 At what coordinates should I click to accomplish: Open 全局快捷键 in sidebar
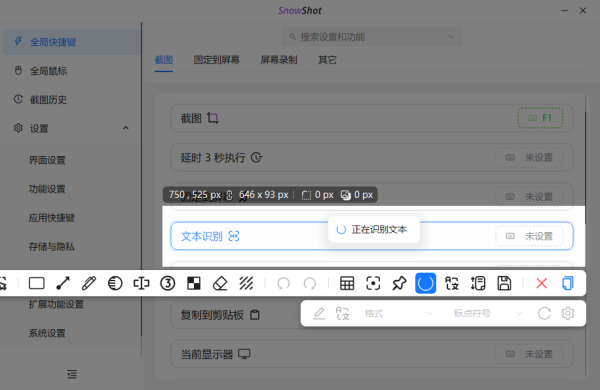tap(72, 42)
